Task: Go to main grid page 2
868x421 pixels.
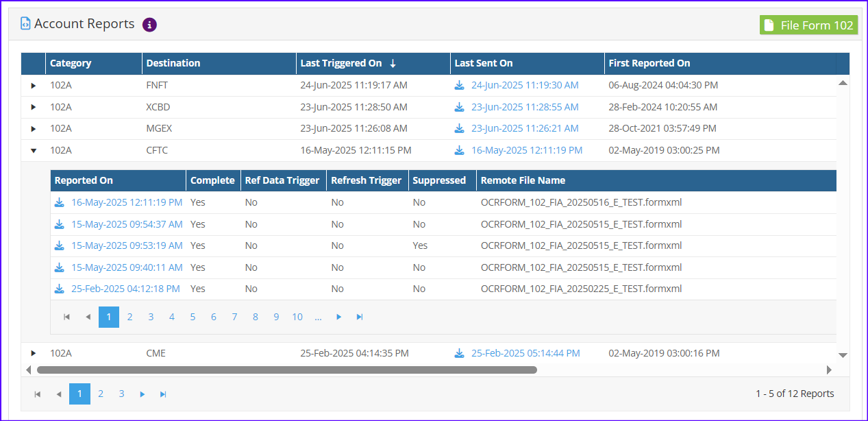Action: pos(101,394)
